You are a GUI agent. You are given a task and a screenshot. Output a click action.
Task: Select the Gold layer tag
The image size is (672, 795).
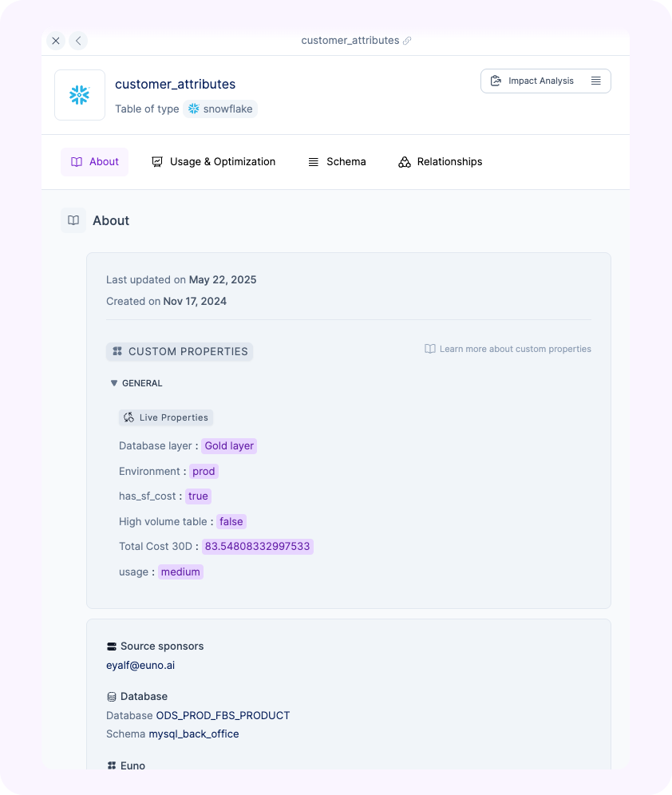pos(229,446)
